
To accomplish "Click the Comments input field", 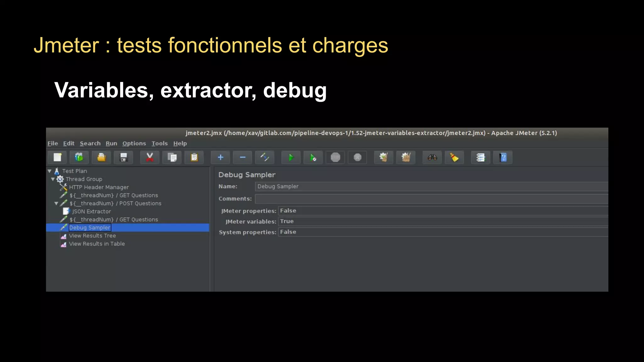I will [431, 199].
